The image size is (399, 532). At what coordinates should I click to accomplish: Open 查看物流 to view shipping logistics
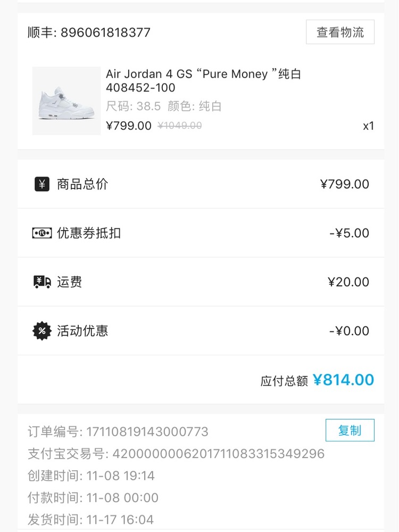340,32
